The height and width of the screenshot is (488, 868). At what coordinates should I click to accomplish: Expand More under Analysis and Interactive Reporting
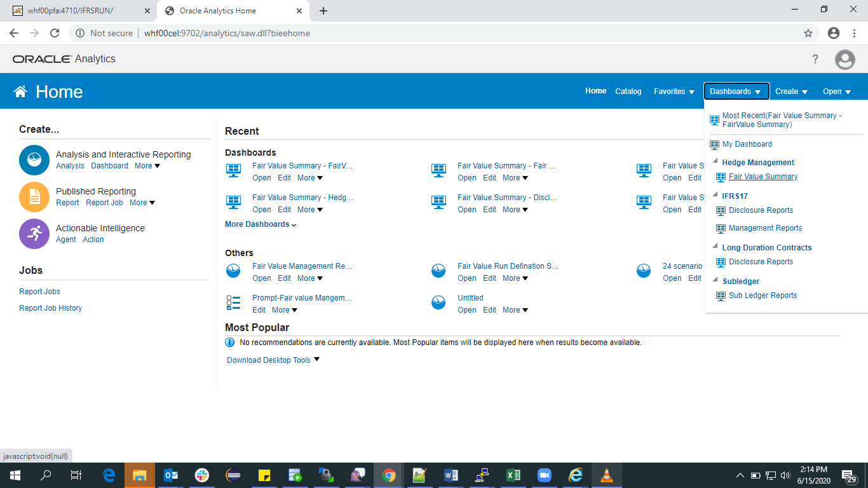point(147,166)
